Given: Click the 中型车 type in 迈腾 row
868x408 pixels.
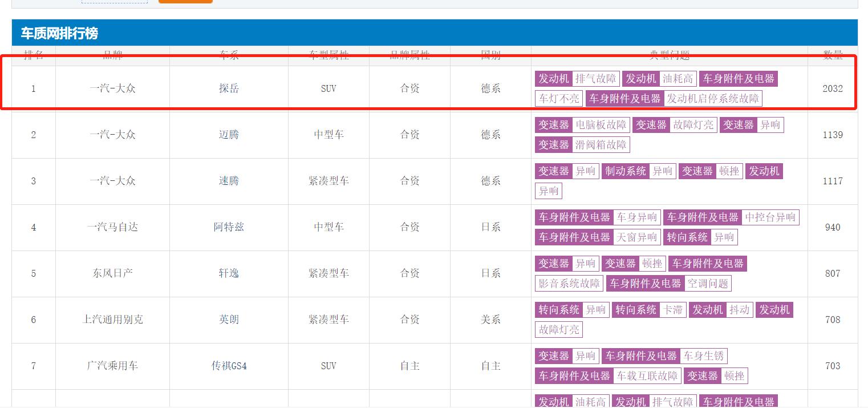Looking at the screenshot, I should coord(328,135).
